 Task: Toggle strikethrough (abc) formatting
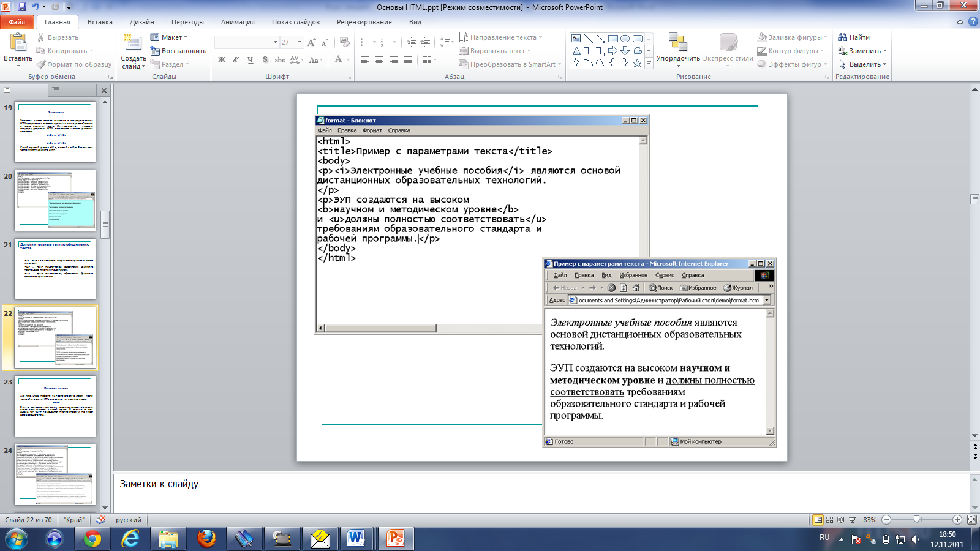(279, 59)
